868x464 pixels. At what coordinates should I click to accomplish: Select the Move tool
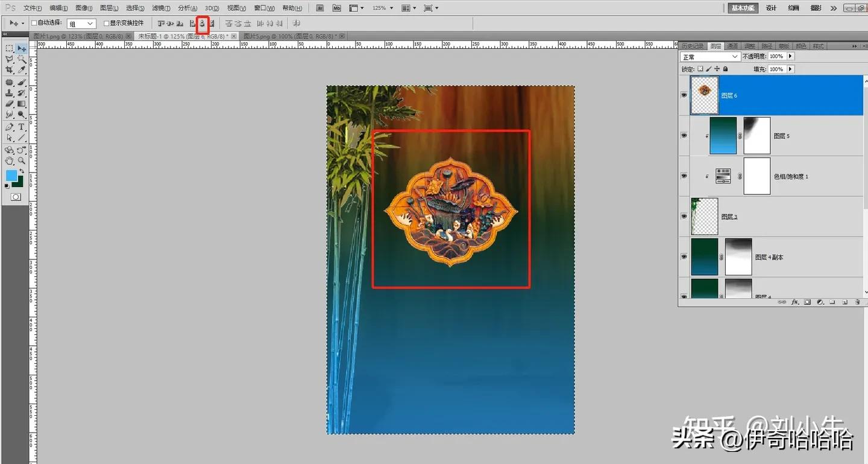[20, 49]
